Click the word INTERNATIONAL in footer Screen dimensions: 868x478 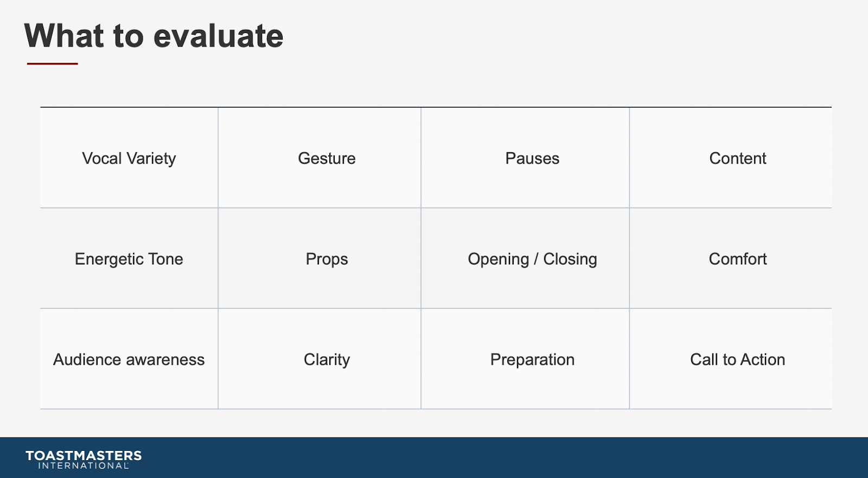tap(84, 466)
